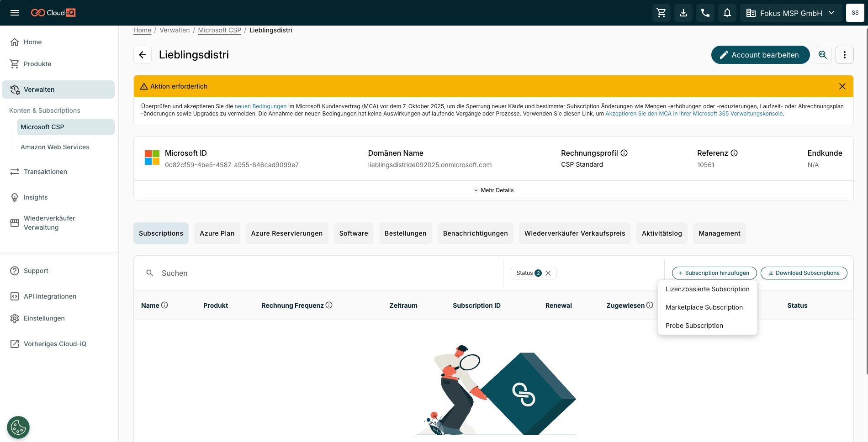The height and width of the screenshot is (442, 868).
Task: Switch to the Azure Plan tab
Action: coord(217,233)
